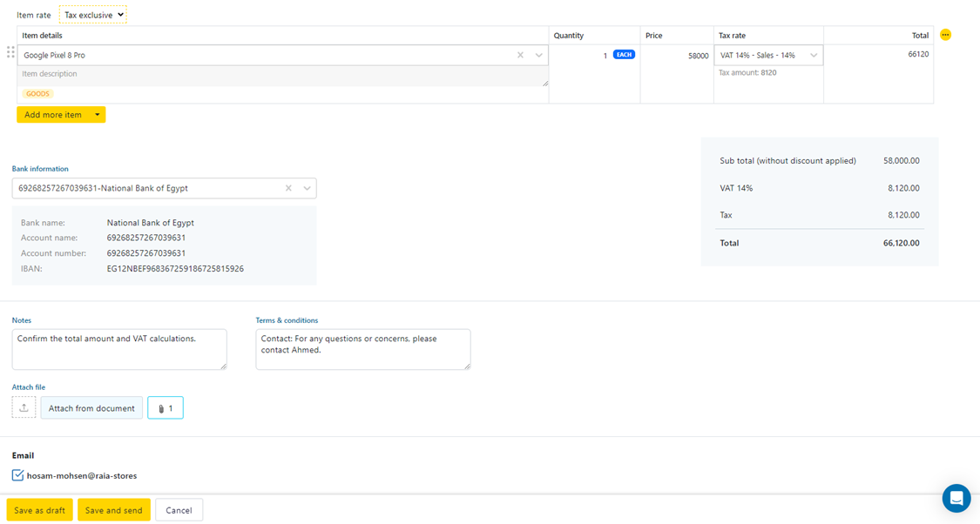Open the yellow more options menu by Total
This screenshot has width=980, height=524.
945,35
